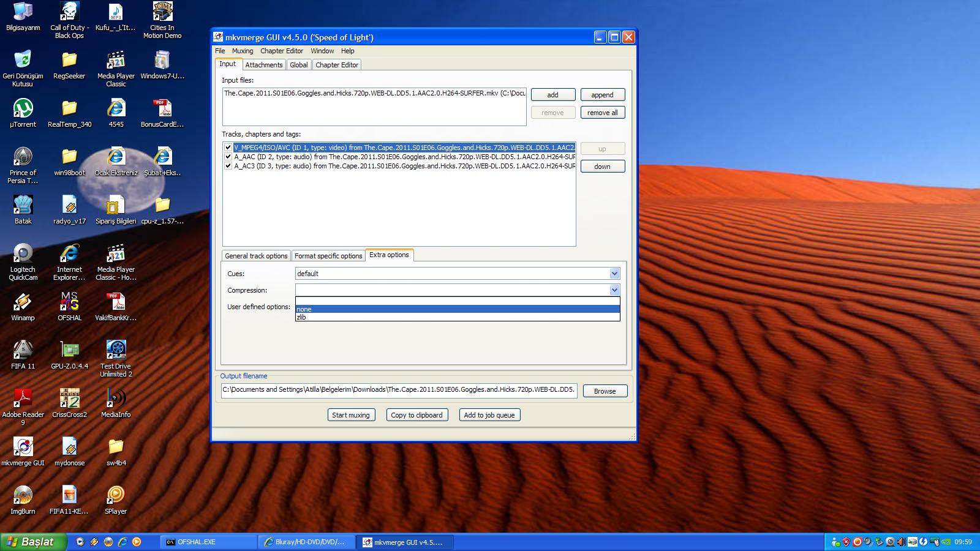The width and height of the screenshot is (980, 551).
Task: Open CrissCross2 desktop icon
Action: [x=69, y=403]
